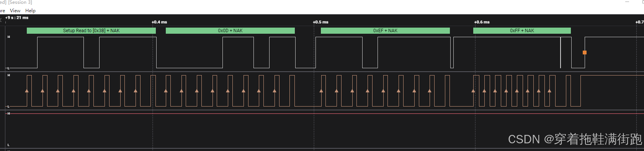Click the orange square marker on data channel

point(585,53)
